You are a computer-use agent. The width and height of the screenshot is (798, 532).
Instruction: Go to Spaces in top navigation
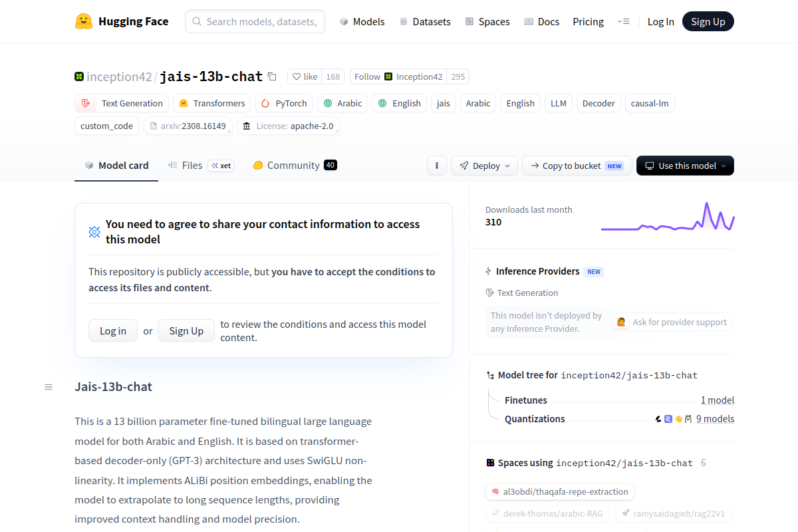click(487, 21)
